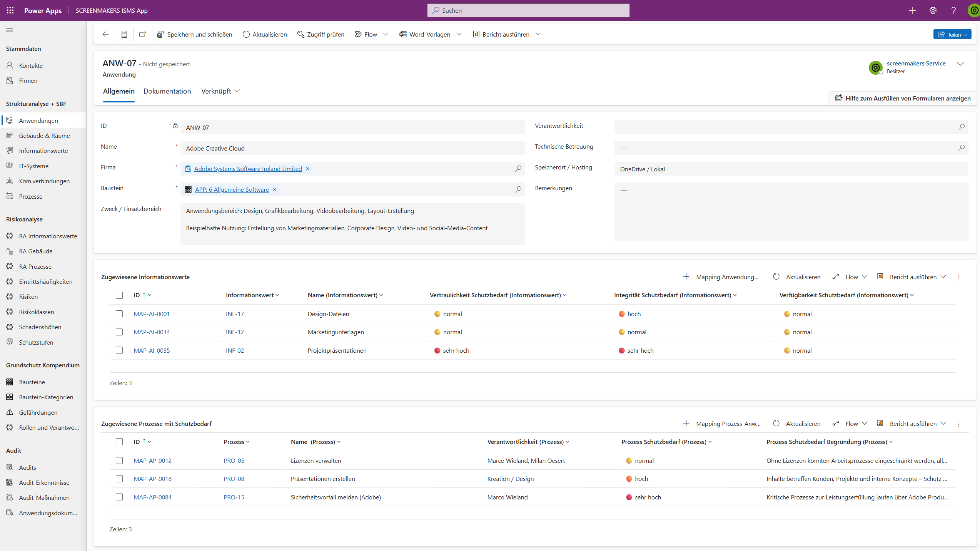Viewport: 980px width, 551px height.
Task: Click the search icon in Firma field
Action: [x=518, y=169]
